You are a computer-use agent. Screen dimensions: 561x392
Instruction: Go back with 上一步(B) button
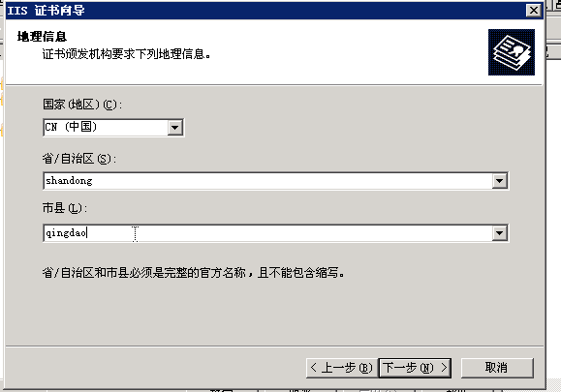342,368
